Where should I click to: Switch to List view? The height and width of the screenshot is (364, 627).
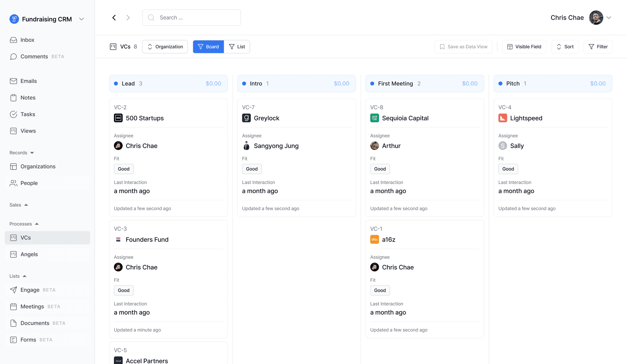237,47
